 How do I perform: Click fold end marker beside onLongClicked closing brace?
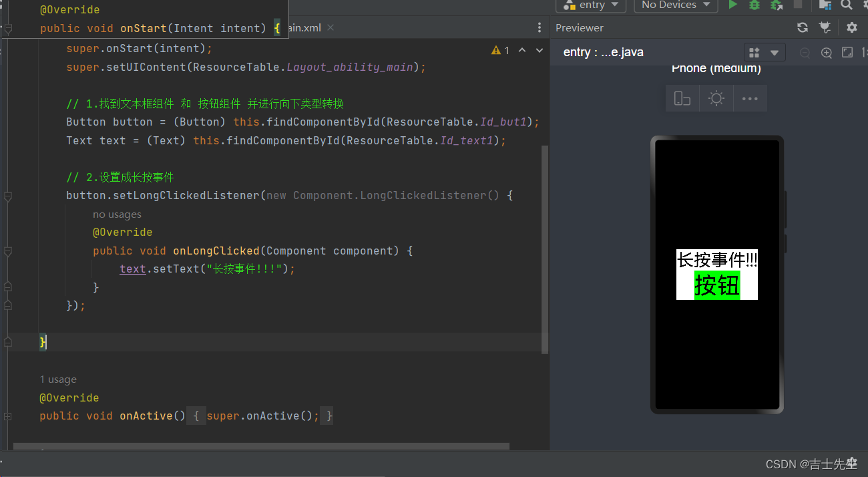coord(8,287)
